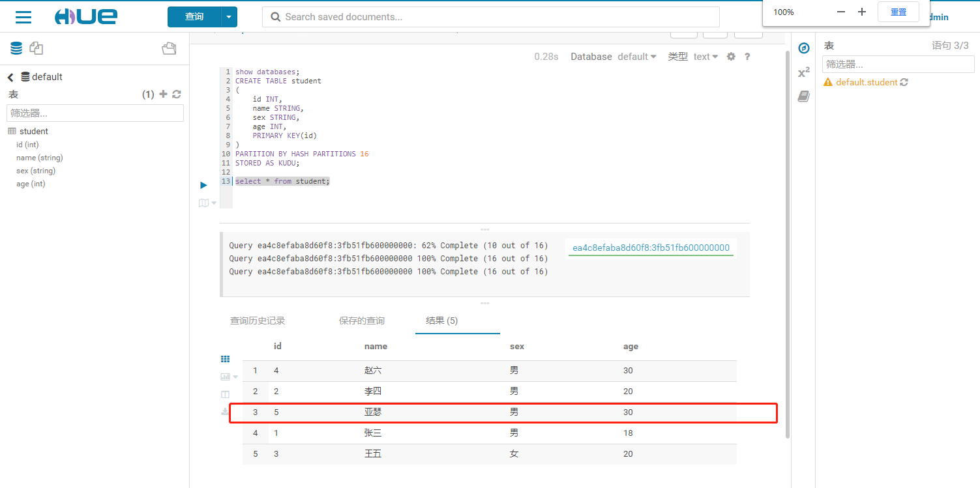Focus the left 筛选器 filter field
This screenshot has width=980, height=488.
point(95,113)
